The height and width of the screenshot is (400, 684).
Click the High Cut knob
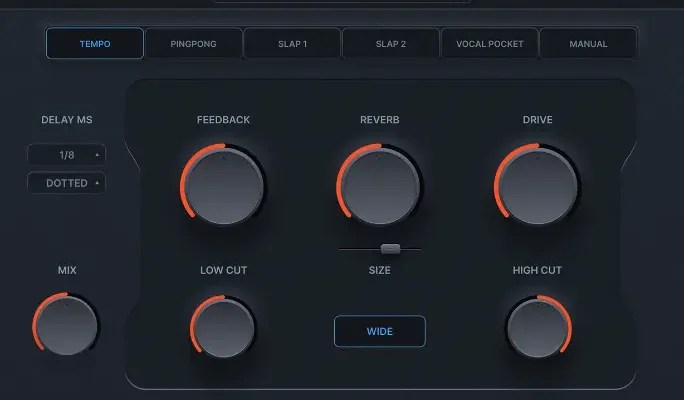(538, 326)
